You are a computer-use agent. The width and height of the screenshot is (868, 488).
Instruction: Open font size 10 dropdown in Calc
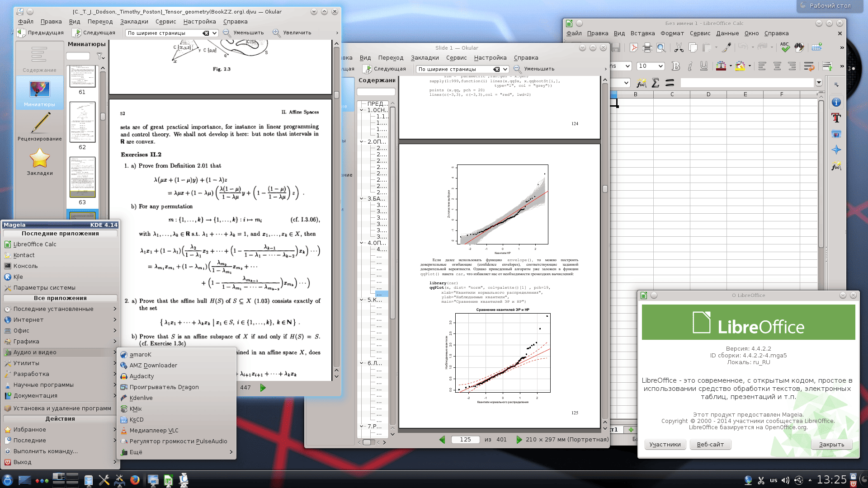[660, 66]
